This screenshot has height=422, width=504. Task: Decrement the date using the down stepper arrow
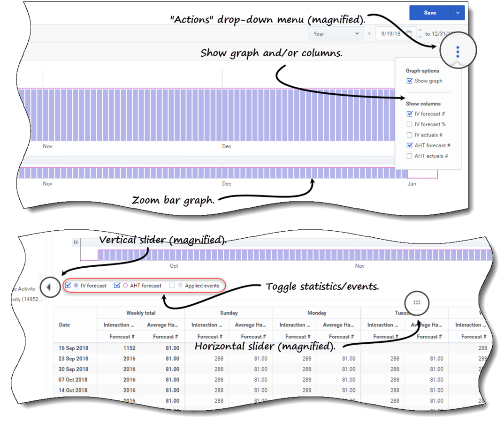click(x=420, y=37)
